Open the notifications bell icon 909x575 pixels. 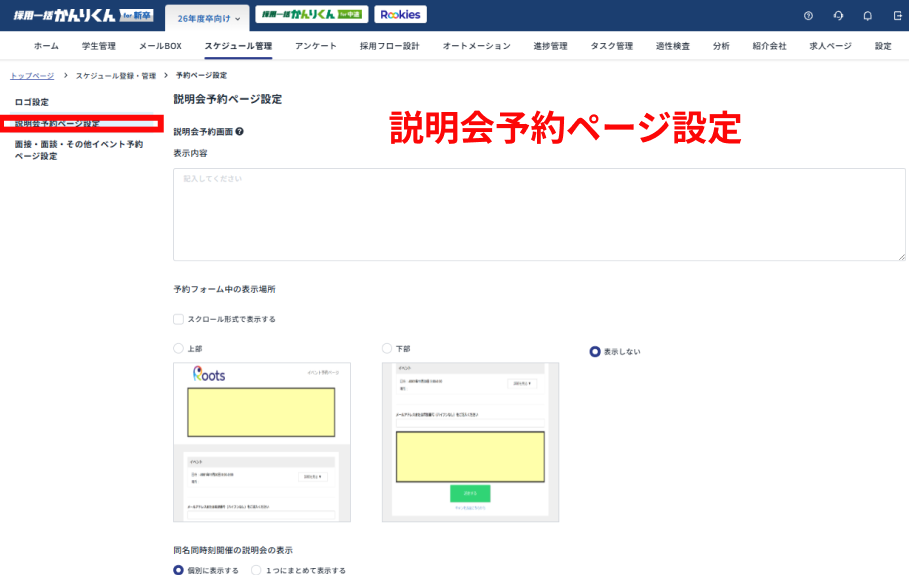point(867,16)
